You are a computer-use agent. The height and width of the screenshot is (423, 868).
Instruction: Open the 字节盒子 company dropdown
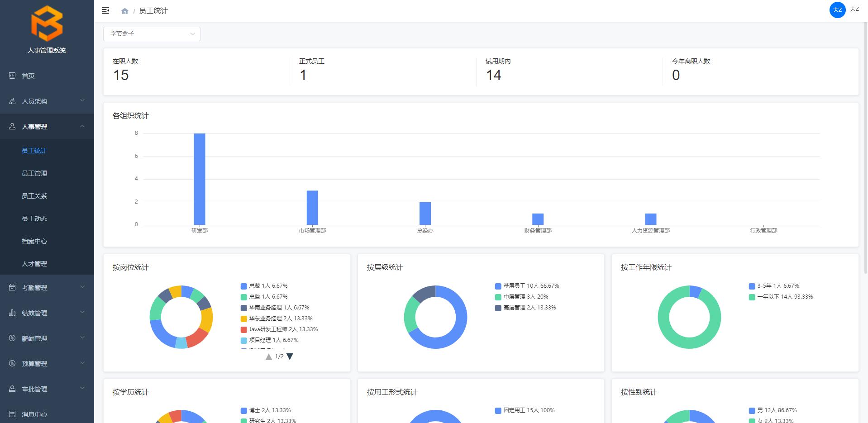coord(152,34)
